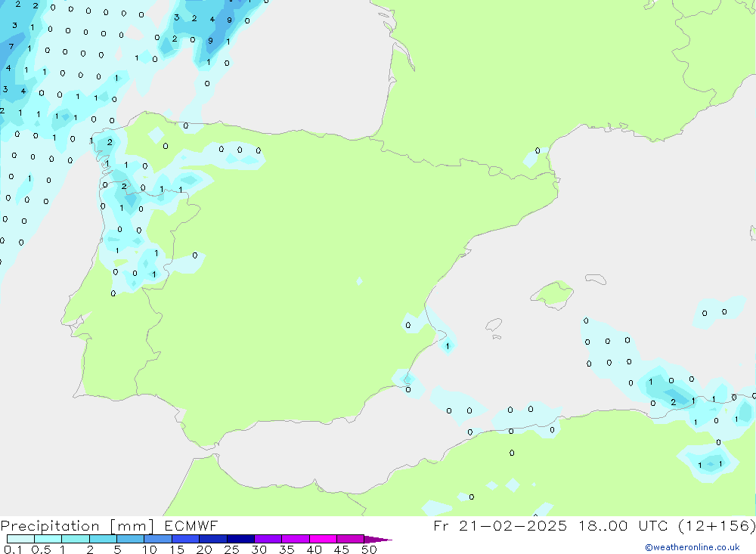Click the '35' legend scale label

[287, 549]
